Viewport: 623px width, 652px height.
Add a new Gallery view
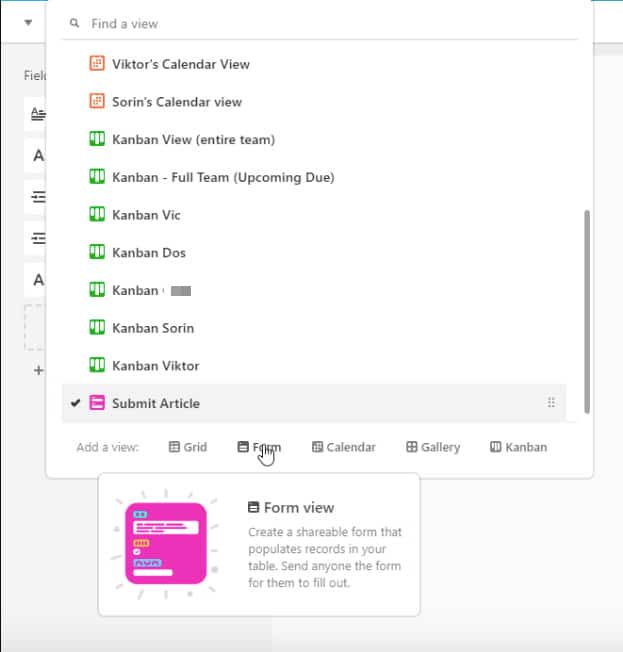pyautogui.click(x=432, y=447)
